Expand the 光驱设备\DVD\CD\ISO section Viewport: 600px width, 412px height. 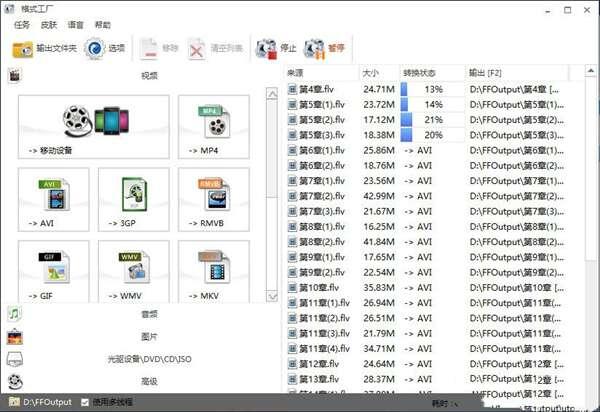[x=148, y=358]
